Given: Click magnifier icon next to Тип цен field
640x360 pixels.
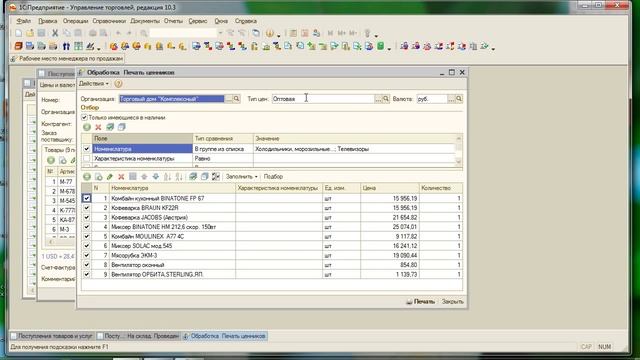Looking at the screenshot, I should tap(386, 99).
